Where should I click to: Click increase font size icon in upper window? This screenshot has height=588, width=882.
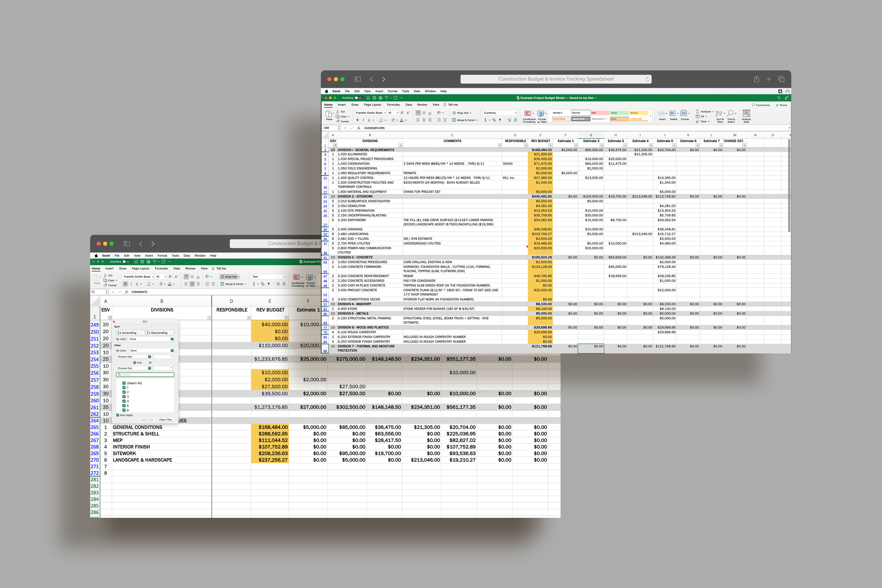coord(402,113)
